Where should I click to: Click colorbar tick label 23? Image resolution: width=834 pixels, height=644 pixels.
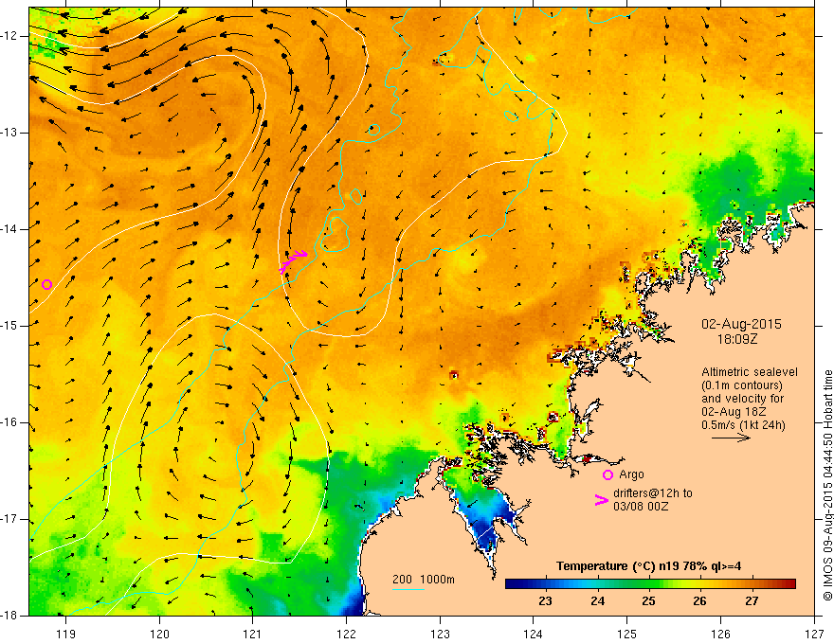click(545, 601)
